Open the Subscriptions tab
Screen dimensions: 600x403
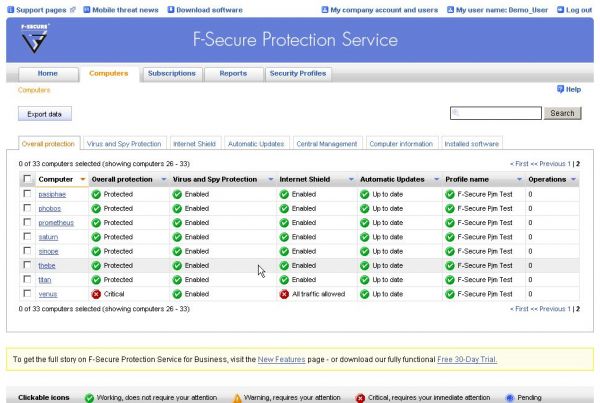coord(172,73)
